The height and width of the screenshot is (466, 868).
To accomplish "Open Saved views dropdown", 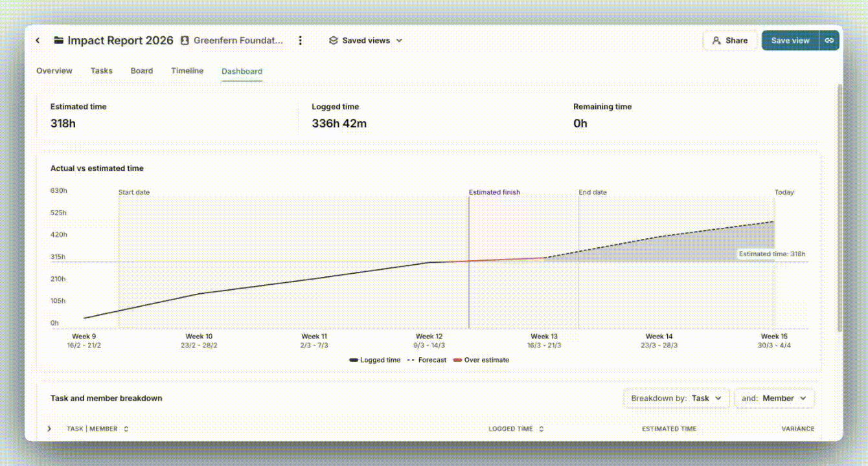I will tap(366, 40).
